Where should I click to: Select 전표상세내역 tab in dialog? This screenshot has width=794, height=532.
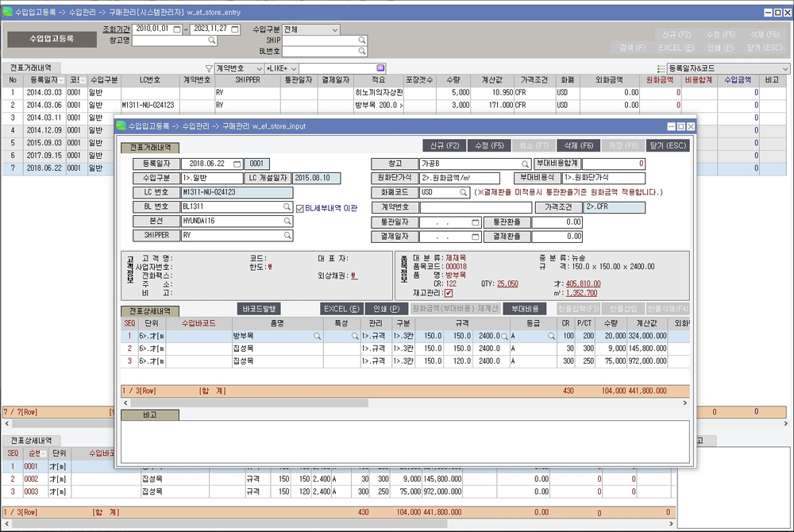coord(150,311)
